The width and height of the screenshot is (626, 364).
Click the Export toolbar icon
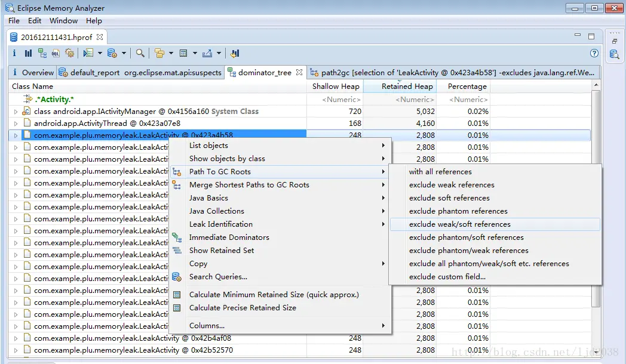[x=207, y=53]
